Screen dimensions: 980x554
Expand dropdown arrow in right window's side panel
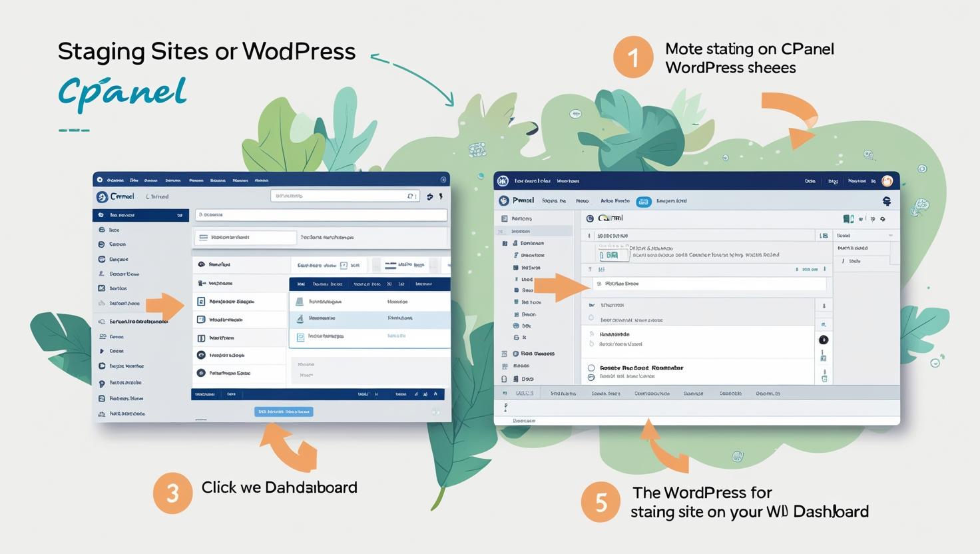click(x=891, y=236)
